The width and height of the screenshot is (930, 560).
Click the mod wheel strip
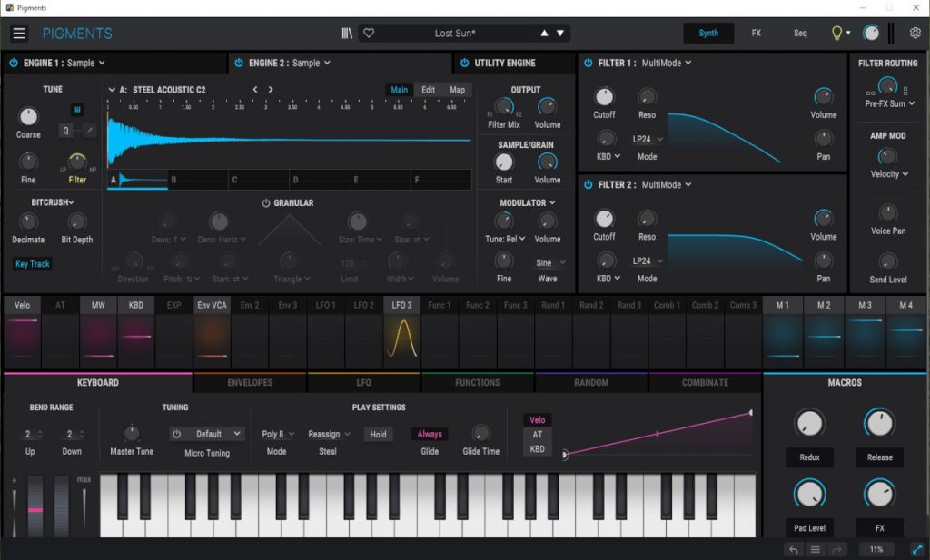[x=61, y=506]
